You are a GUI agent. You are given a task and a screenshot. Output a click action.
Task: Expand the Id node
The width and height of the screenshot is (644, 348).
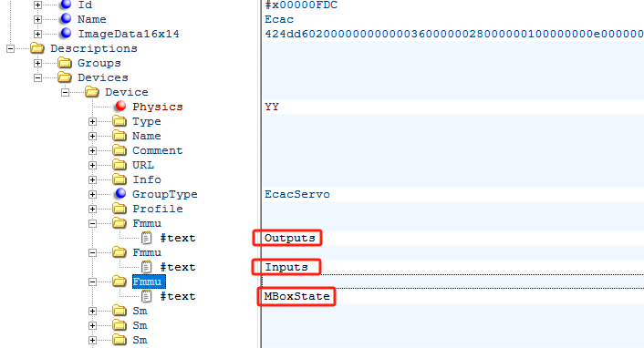(x=37, y=5)
